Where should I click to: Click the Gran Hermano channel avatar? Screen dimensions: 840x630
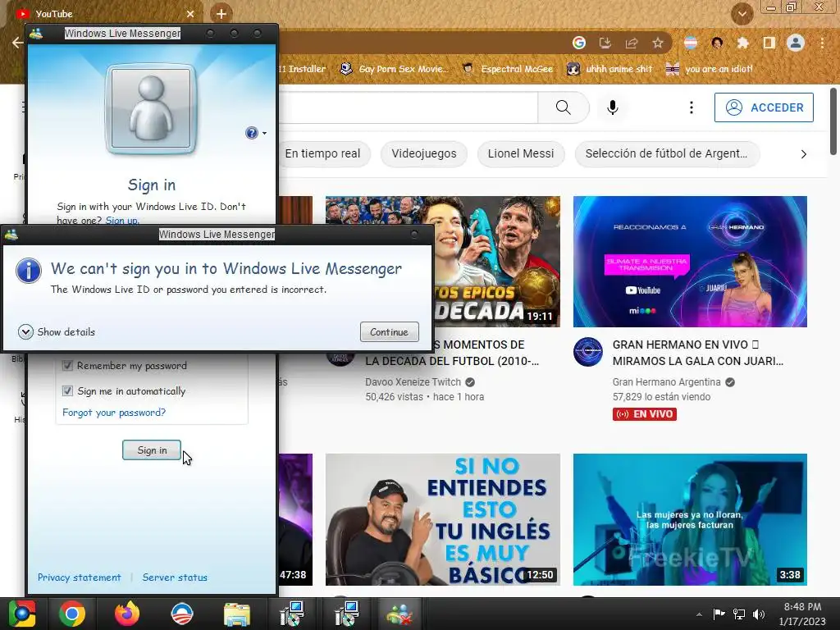(x=587, y=351)
